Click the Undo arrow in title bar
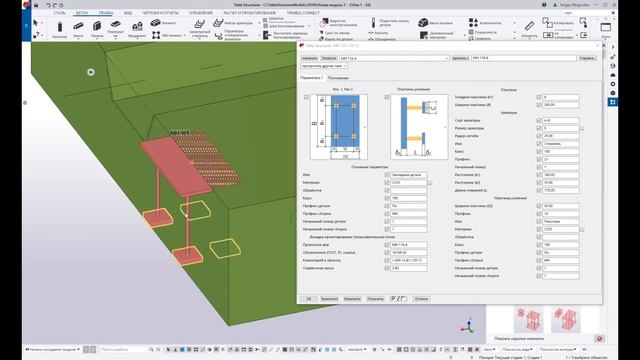 48,5
